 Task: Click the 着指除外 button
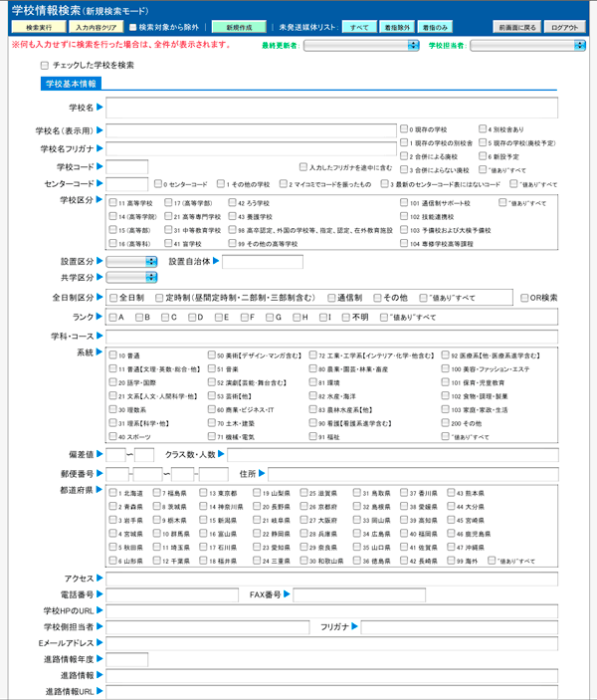[x=397, y=27]
